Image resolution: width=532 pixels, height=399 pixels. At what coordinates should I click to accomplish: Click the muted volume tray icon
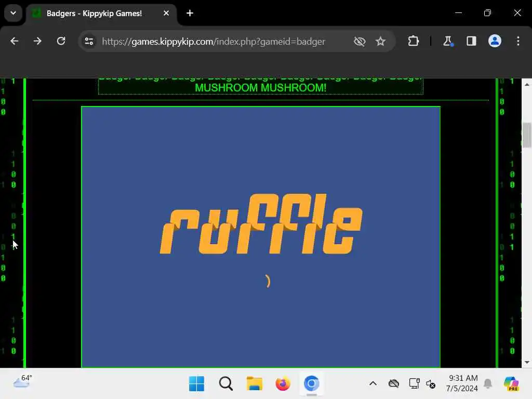[x=431, y=384]
